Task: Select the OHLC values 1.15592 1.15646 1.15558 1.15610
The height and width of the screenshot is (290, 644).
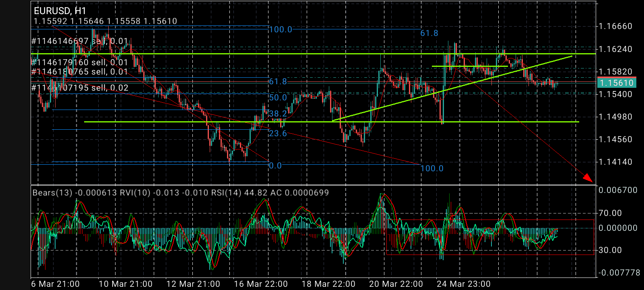Action: tap(105, 21)
